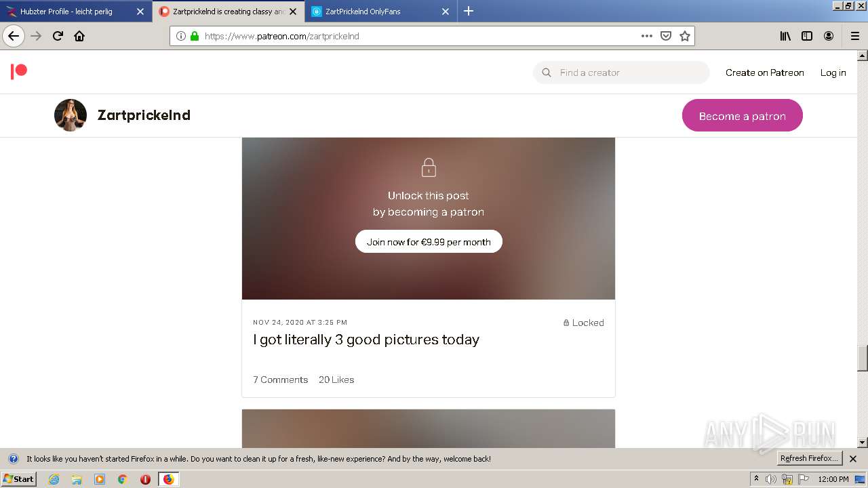The height and width of the screenshot is (488, 868).
Task: Click the scrollbar down arrow
Action: pyautogui.click(x=863, y=443)
